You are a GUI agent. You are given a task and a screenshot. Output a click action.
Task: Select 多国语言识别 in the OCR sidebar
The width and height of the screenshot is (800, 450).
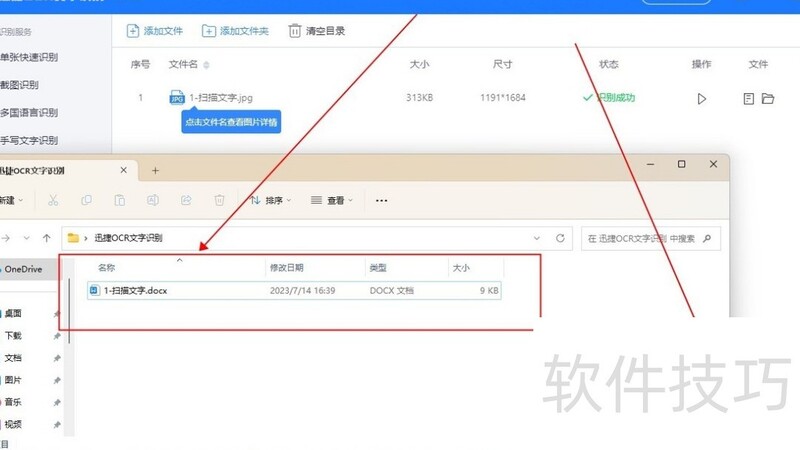click(x=29, y=112)
